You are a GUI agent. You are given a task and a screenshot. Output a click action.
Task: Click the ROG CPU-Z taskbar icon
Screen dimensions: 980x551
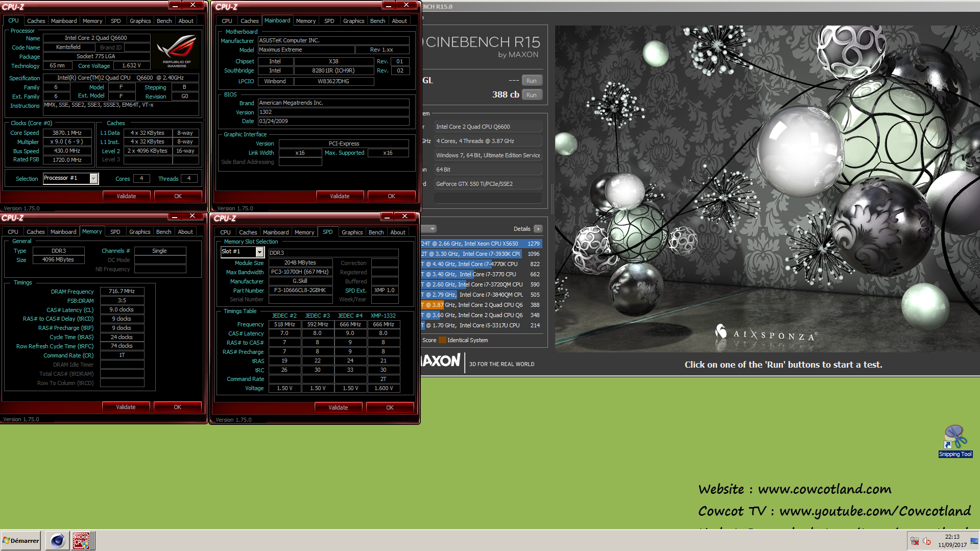[x=81, y=540]
